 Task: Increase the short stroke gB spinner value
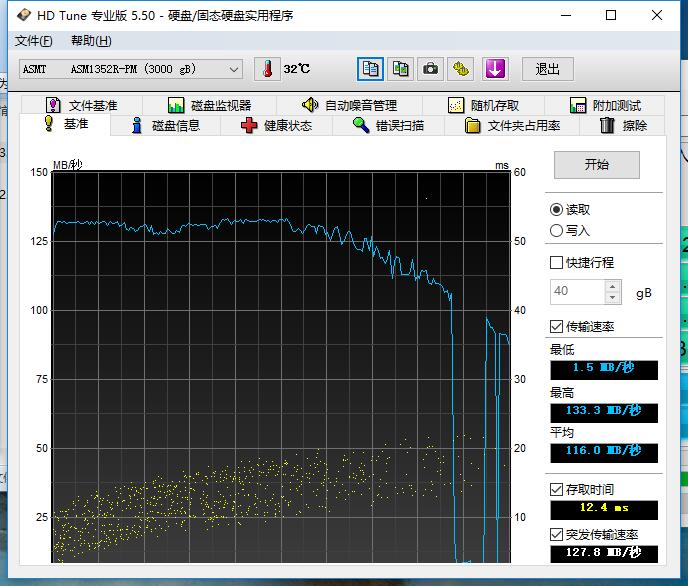pyautogui.click(x=613, y=286)
